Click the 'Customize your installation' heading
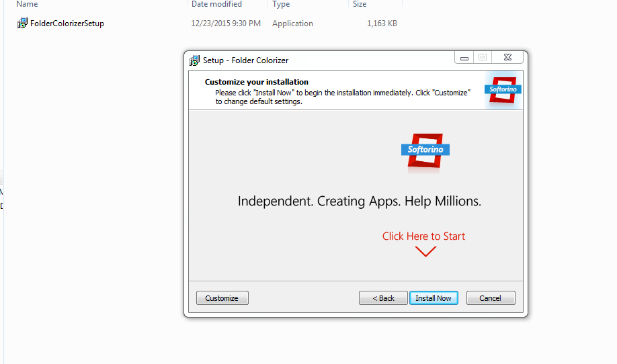Screen dimensions: 617x364 click(x=257, y=82)
